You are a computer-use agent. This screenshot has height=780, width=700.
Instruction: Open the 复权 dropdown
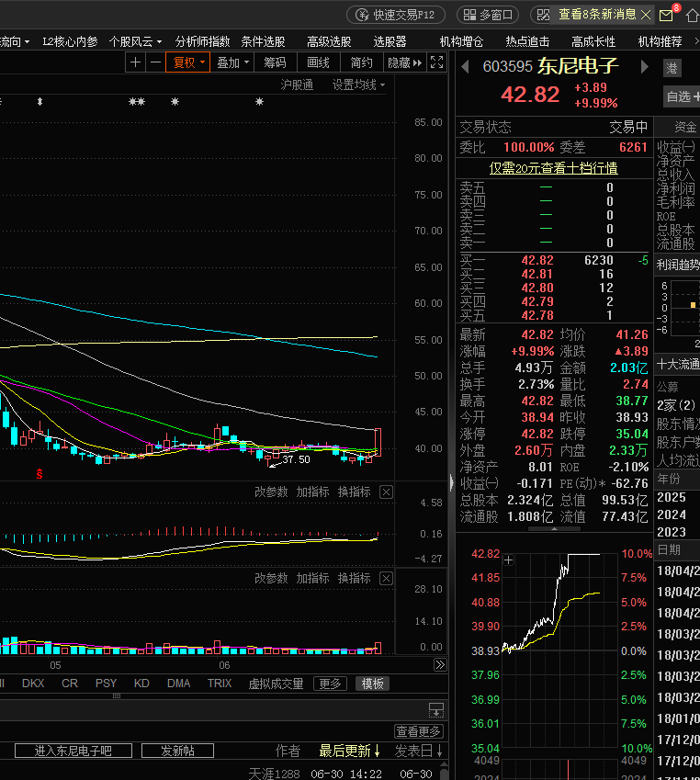(x=188, y=62)
